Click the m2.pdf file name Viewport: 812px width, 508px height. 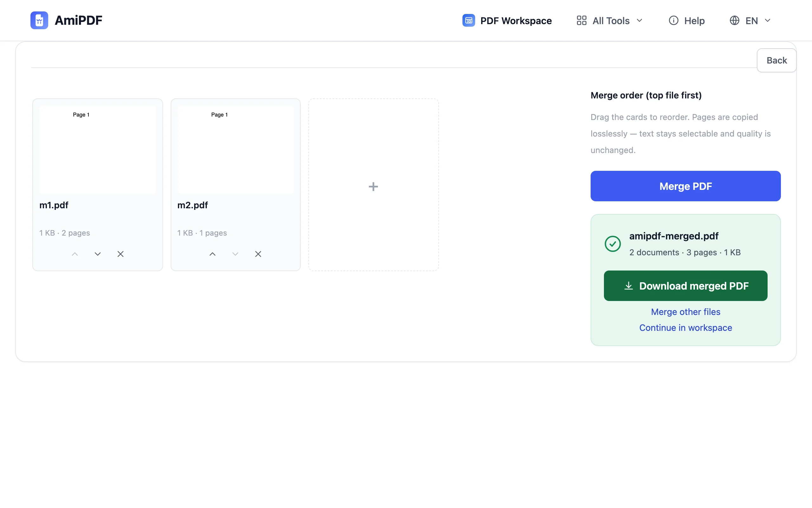pyautogui.click(x=193, y=205)
